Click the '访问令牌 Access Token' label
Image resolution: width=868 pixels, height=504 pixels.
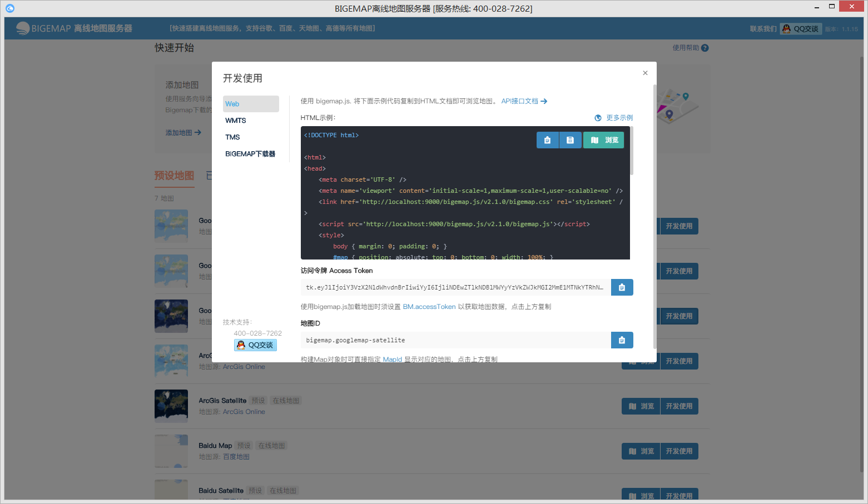tap(336, 271)
